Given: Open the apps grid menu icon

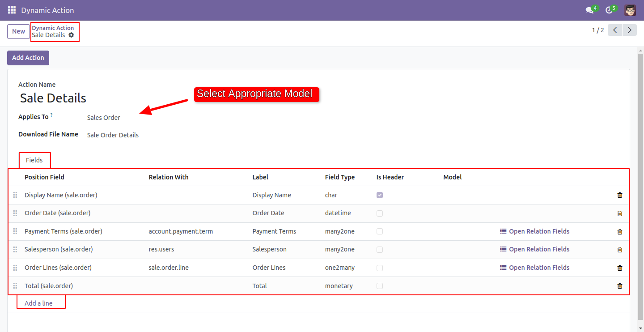Looking at the screenshot, I should click(x=12, y=10).
